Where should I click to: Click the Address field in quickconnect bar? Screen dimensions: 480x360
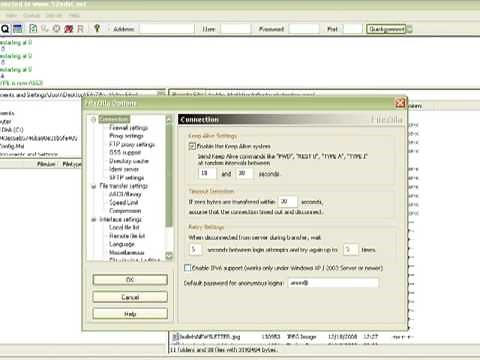pyautogui.click(x=167, y=29)
